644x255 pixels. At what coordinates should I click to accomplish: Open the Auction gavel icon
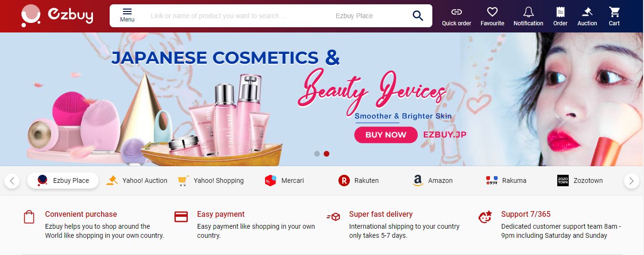point(587,11)
